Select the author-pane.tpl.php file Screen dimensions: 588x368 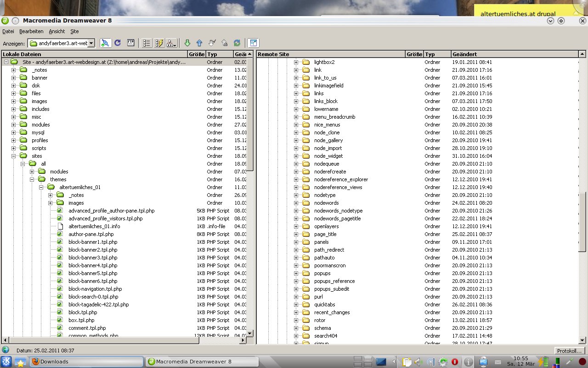91,234
